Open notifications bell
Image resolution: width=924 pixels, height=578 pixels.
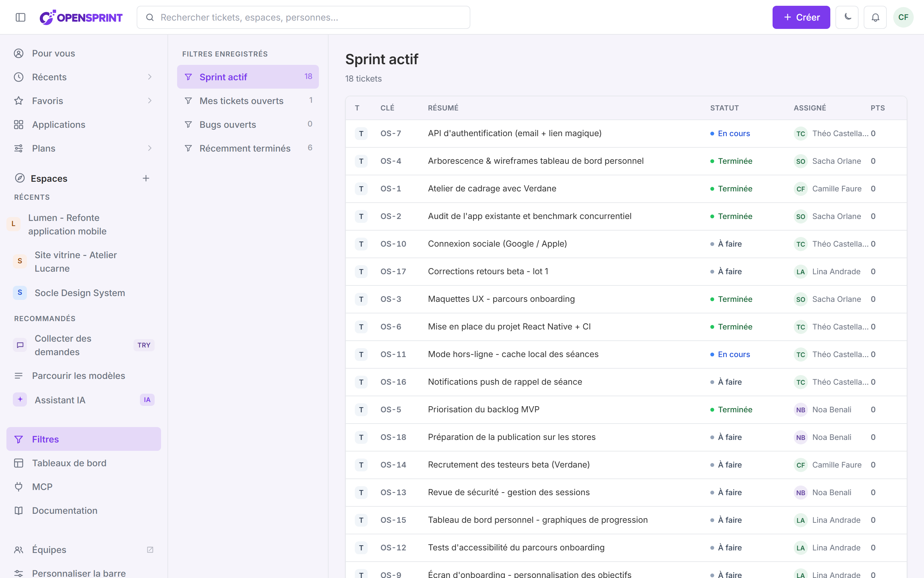click(x=875, y=17)
